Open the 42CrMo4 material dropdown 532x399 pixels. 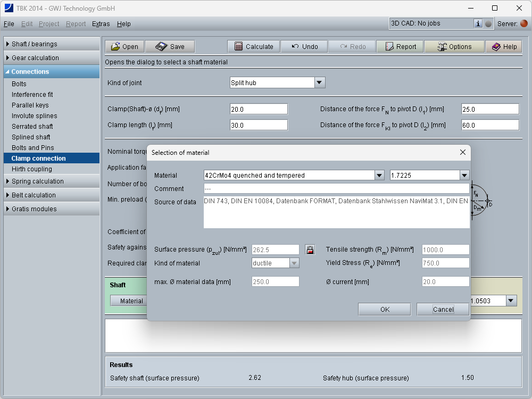379,176
